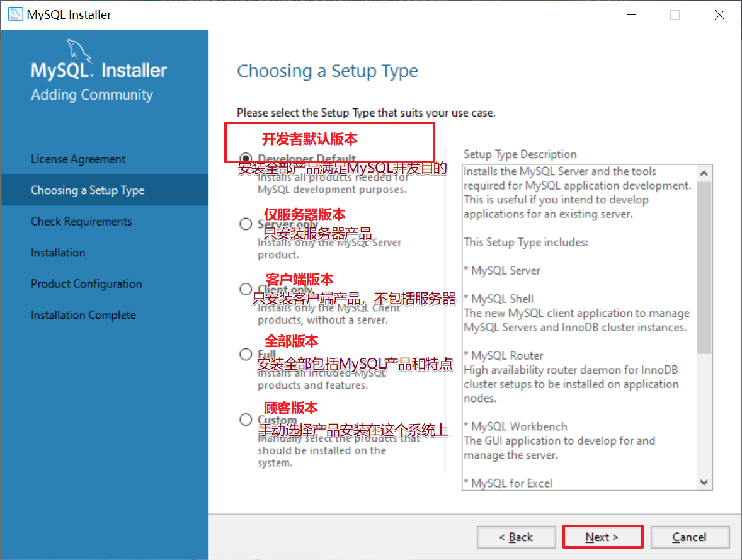The height and width of the screenshot is (560, 742).
Task: Click 'MySQL development purposes.' description text
Action: (332, 190)
